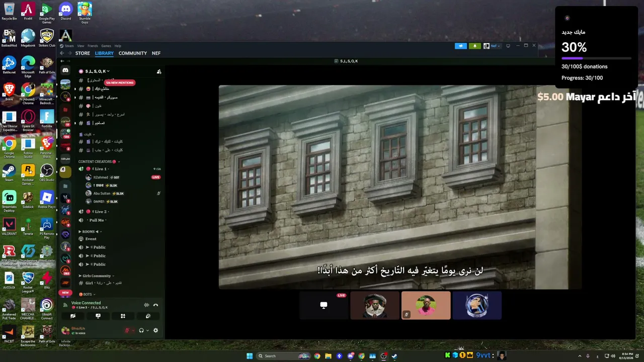Viewport: 644px width, 362px height.
Task: Select the Roblox Studio desktop icon
Action: click(28, 147)
